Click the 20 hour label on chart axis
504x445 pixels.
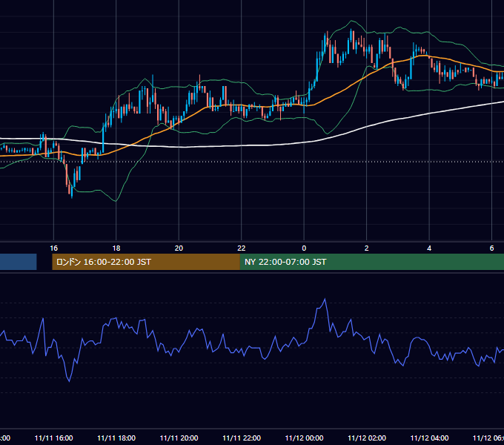(179, 248)
